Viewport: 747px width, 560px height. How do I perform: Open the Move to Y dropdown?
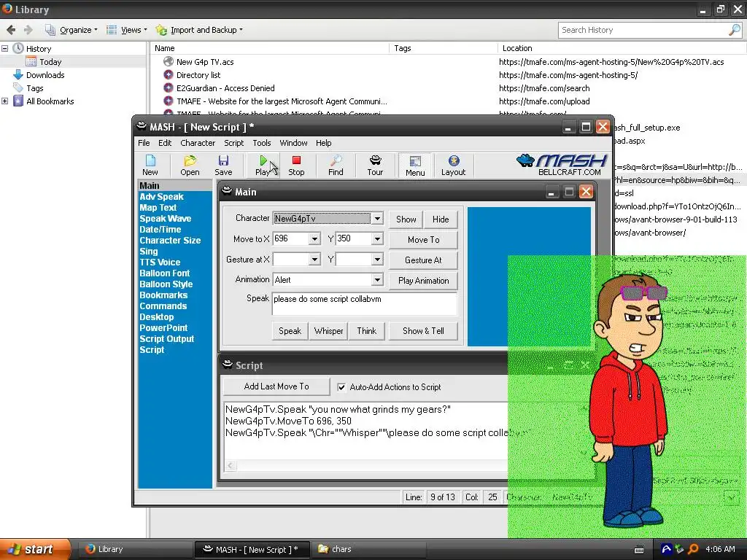tap(377, 238)
